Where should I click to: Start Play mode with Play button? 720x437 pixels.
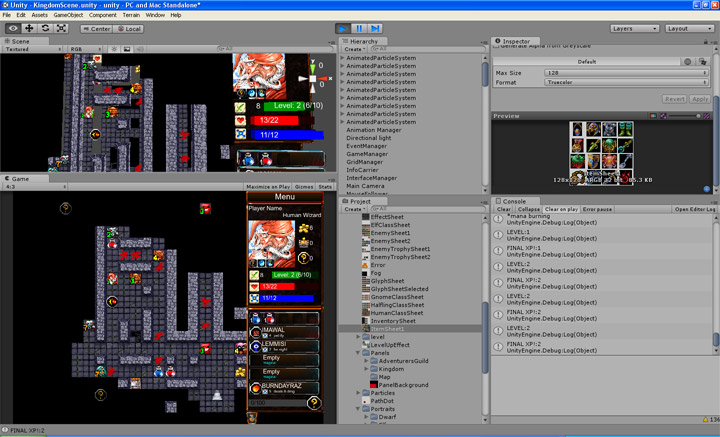click(343, 28)
